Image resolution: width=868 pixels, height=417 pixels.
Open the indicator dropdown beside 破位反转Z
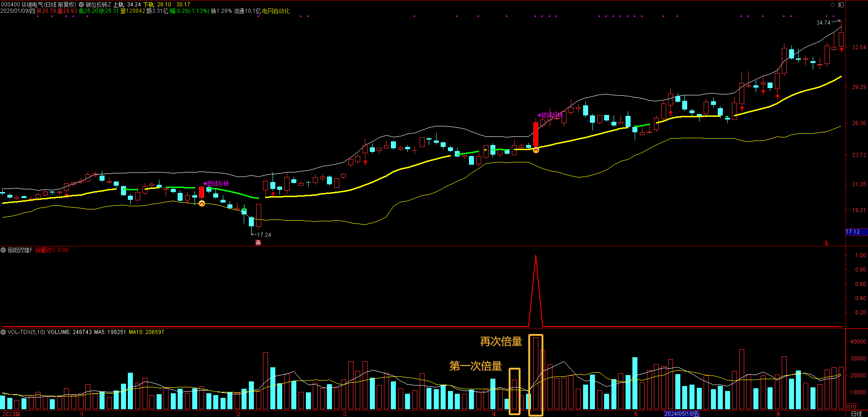[x=82, y=5]
